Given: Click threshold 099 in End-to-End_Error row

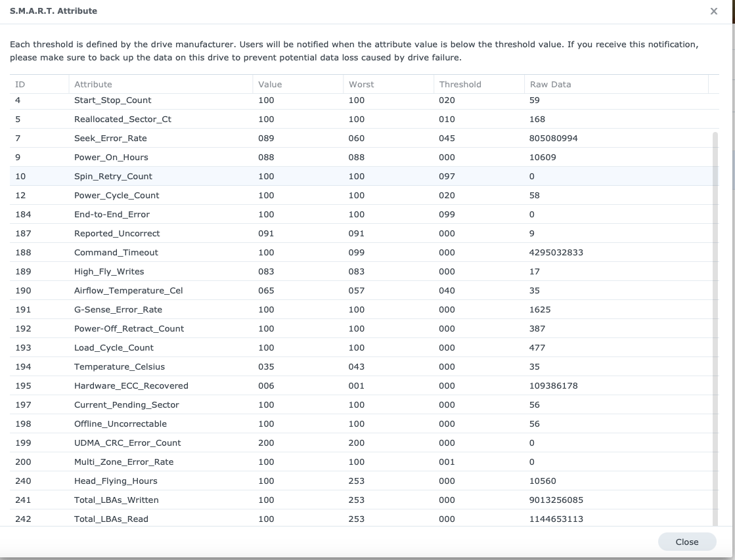Looking at the screenshot, I should pos(447,214).
